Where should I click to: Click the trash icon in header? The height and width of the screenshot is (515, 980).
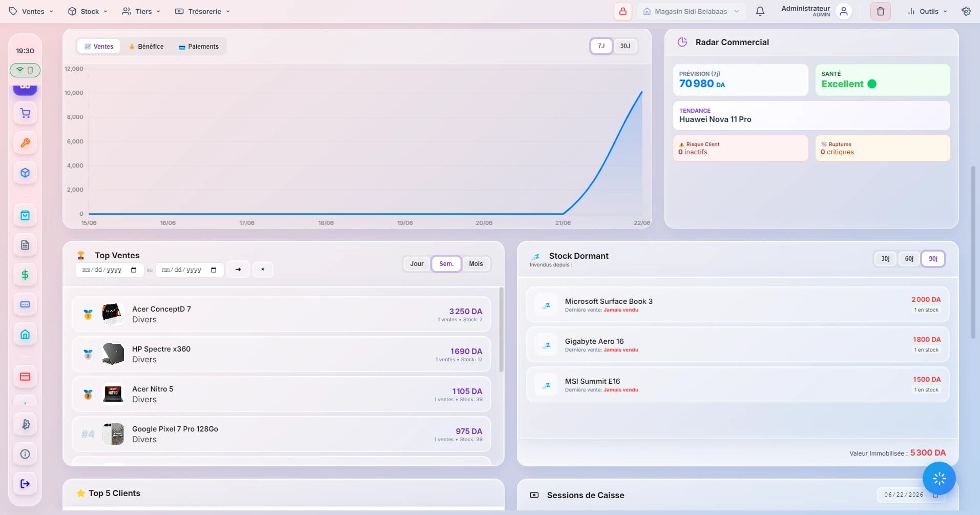(x=881, y=11)
